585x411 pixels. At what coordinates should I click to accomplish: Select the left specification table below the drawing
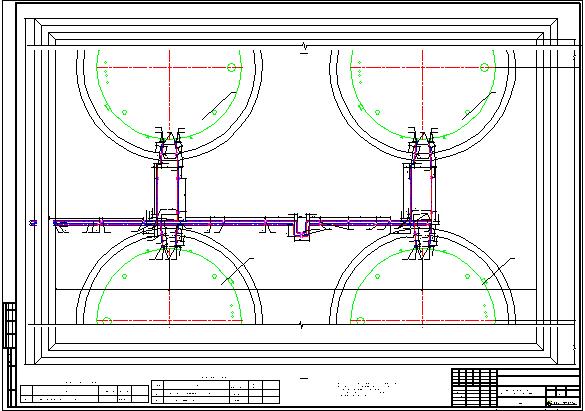[x=84, y=394]
